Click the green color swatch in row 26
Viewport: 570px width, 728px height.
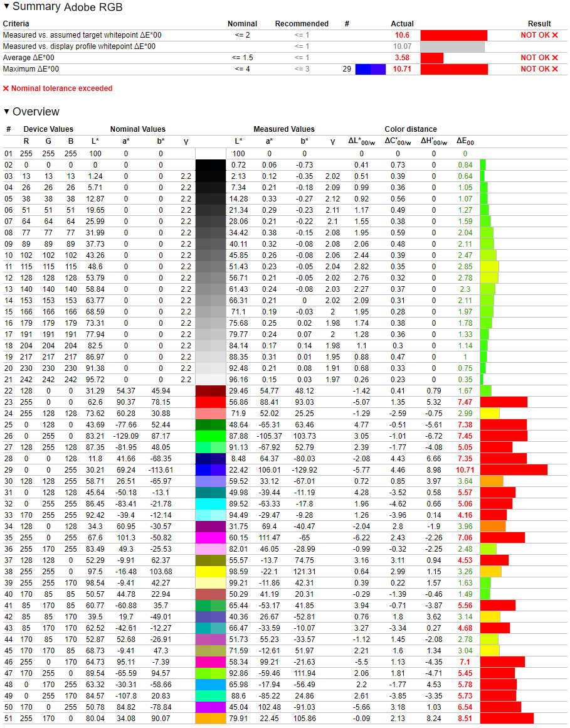tap(211, 436)
